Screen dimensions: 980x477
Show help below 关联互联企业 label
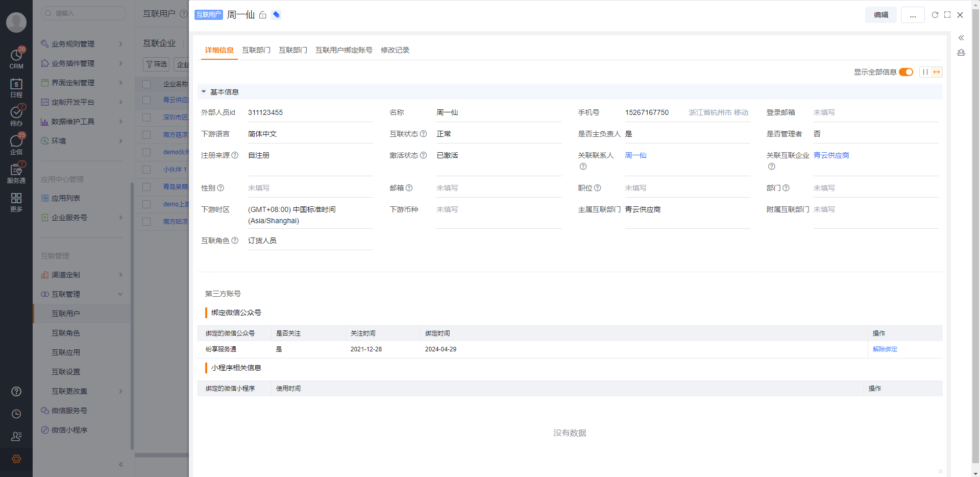[x=771, y=166]
